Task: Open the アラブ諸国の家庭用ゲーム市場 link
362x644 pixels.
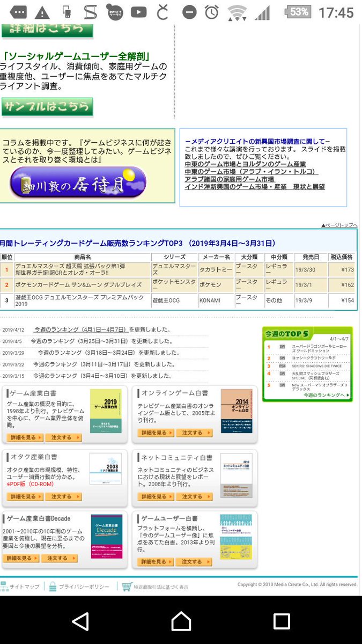Action: 230,179
